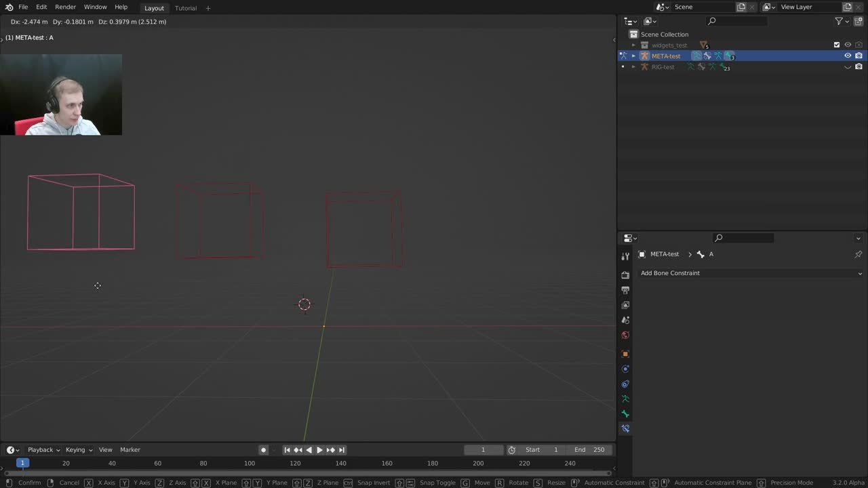Open the armature Data properties tab
The image size is (868, 488).
point(625,399)
